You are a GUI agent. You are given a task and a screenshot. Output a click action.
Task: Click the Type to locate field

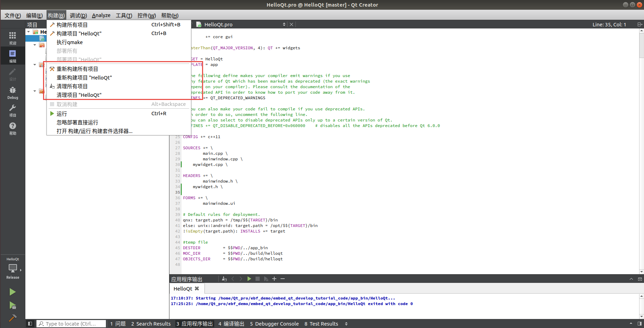[x=71, y=323]
